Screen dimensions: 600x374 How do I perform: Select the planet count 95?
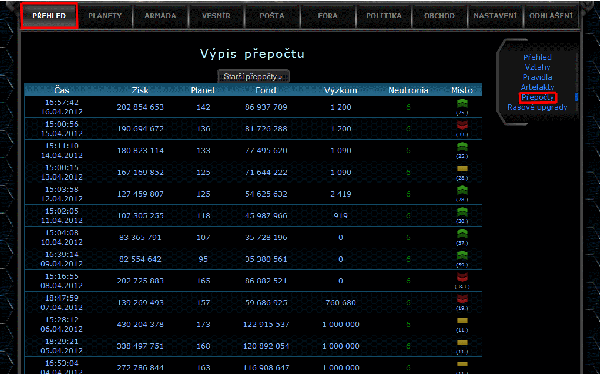coord(203,259)
